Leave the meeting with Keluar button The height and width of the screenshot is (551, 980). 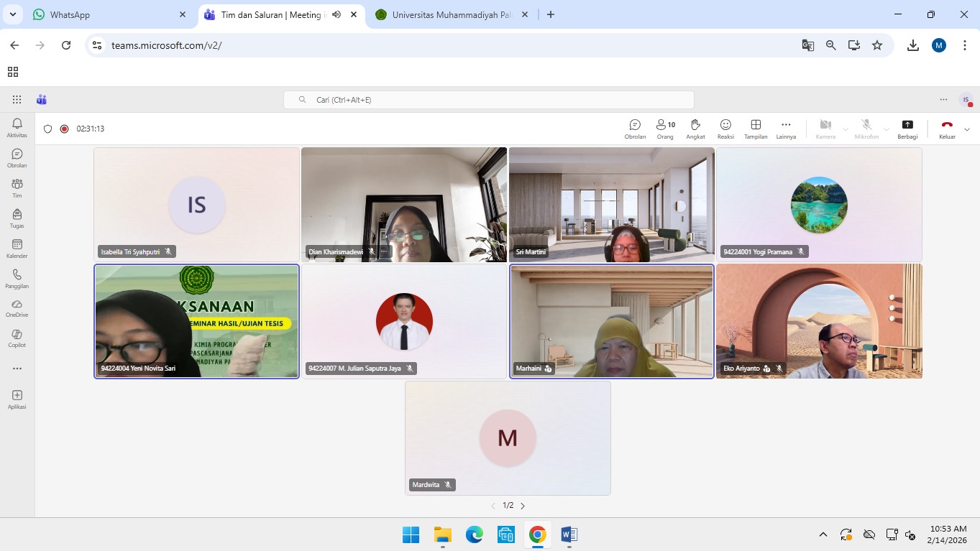pos(947,129)
